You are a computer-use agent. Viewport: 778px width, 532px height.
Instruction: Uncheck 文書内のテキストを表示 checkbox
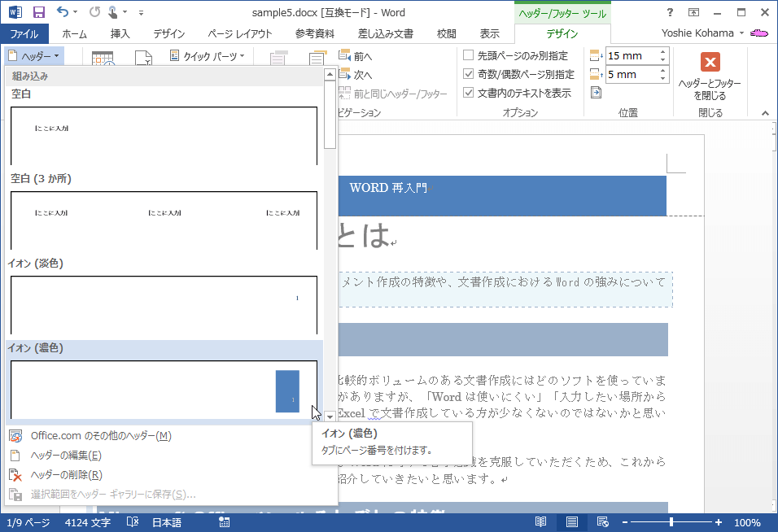[x=469, y=92]
